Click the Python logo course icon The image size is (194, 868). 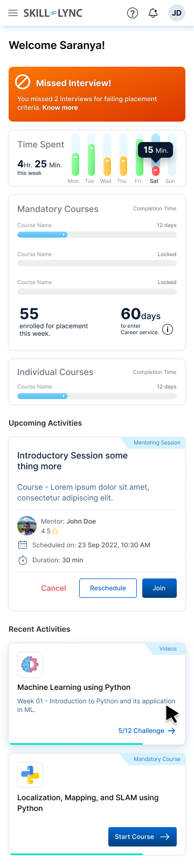[x=30, y=775]
